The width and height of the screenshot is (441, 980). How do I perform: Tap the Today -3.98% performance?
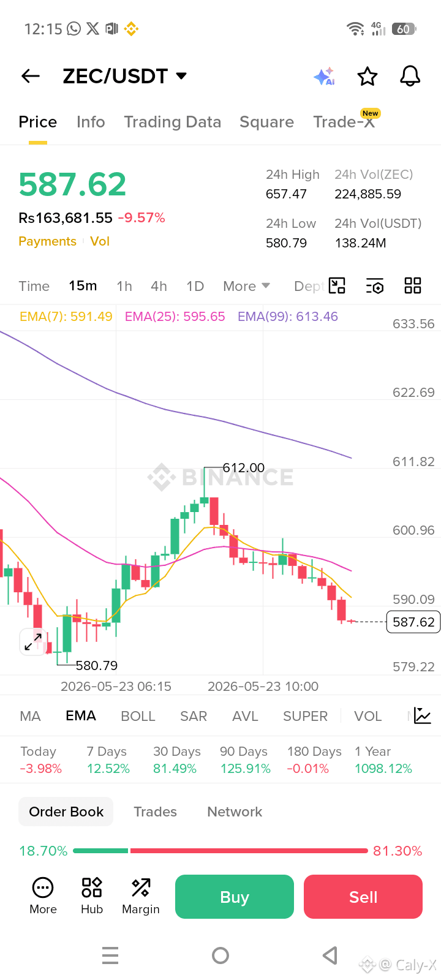[x=40, y=759]
